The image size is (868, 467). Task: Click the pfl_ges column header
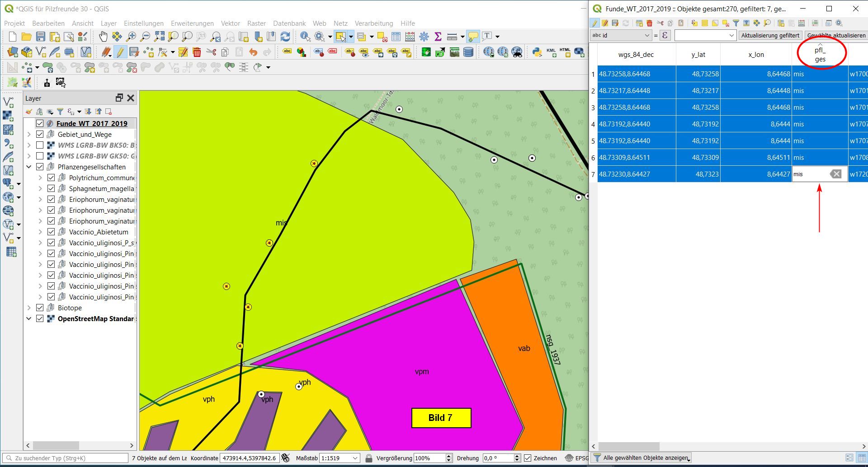820,54
